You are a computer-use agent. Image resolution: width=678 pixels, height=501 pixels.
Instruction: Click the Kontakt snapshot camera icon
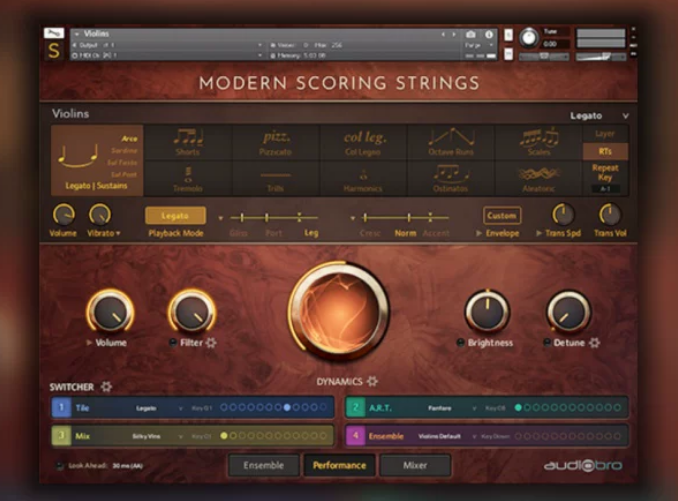tap(471, 34)
